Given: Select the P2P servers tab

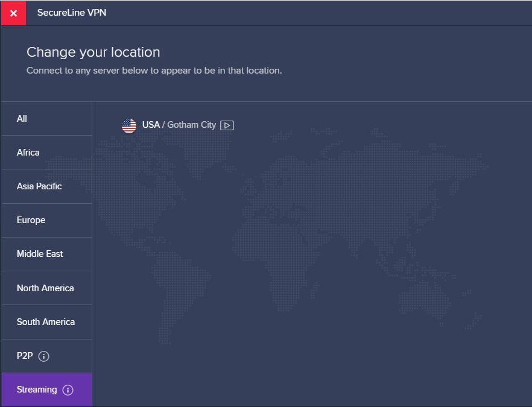Looking at the screenshot, I should coord(46,356).
